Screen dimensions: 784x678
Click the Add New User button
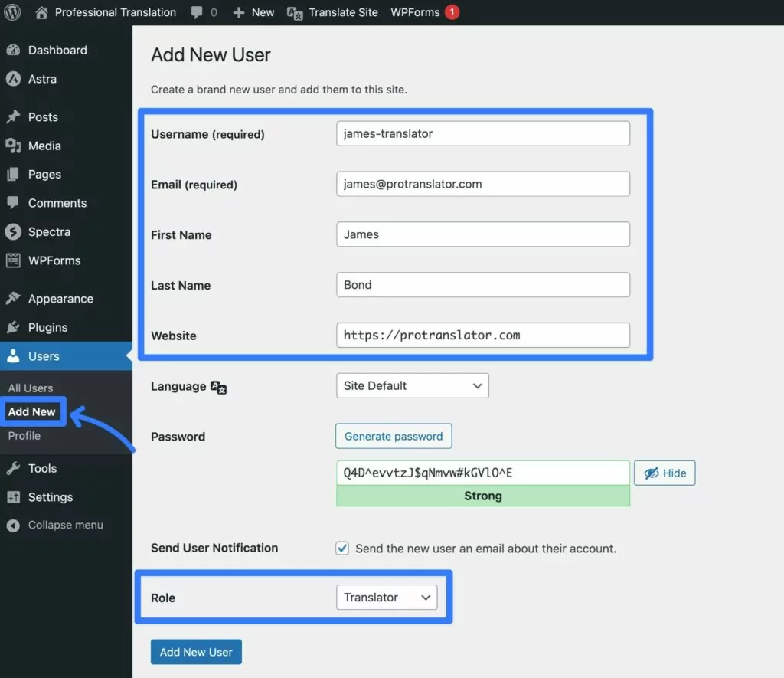(x=196, y=652)
